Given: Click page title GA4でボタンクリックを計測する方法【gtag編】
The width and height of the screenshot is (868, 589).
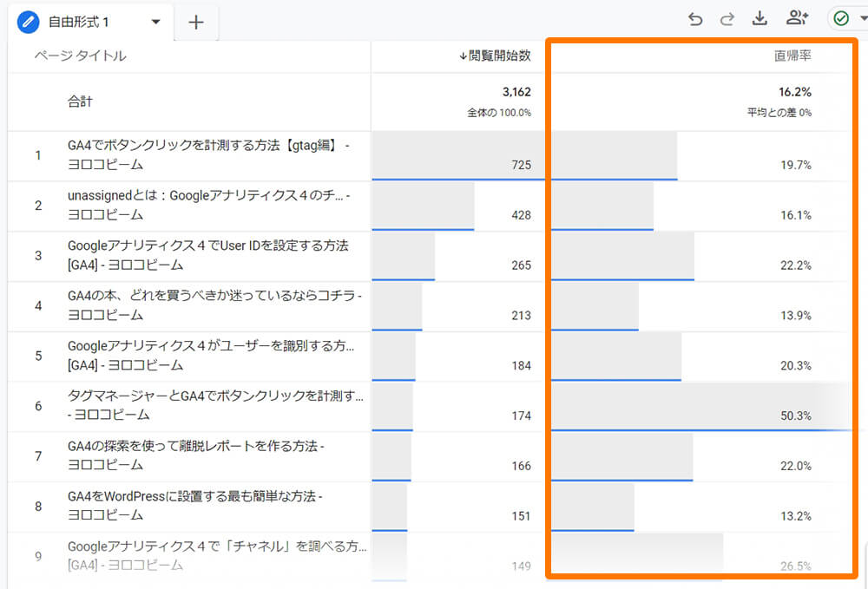Looking at the screenshot, I should pyautogui.click(x=208, y=155).
